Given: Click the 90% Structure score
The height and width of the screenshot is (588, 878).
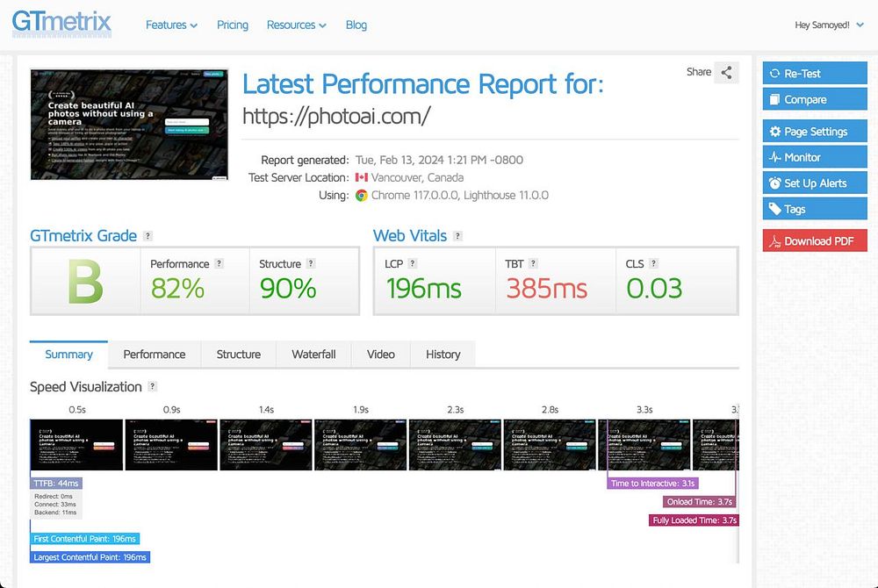Looking at the screenshot, I should click(x=288, y=289).
